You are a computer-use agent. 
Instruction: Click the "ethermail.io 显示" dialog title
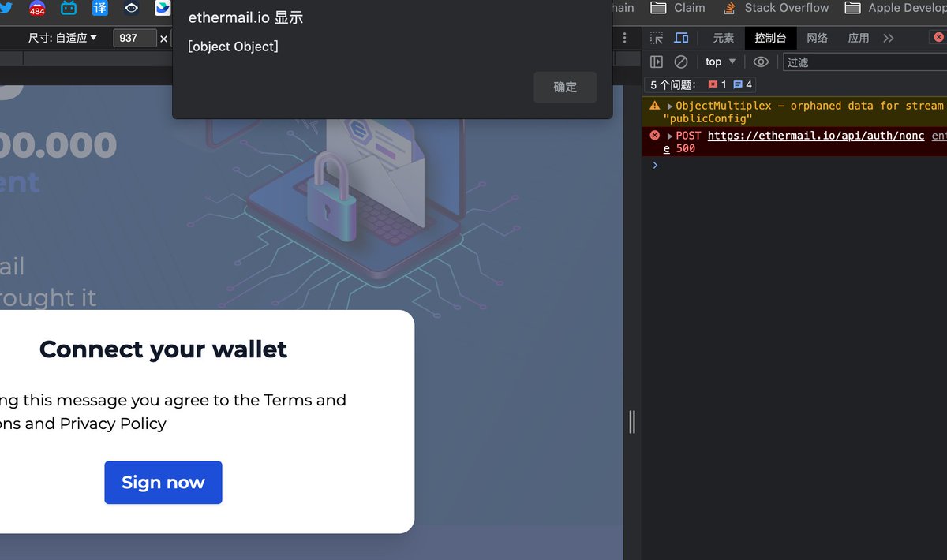point(245,17)
